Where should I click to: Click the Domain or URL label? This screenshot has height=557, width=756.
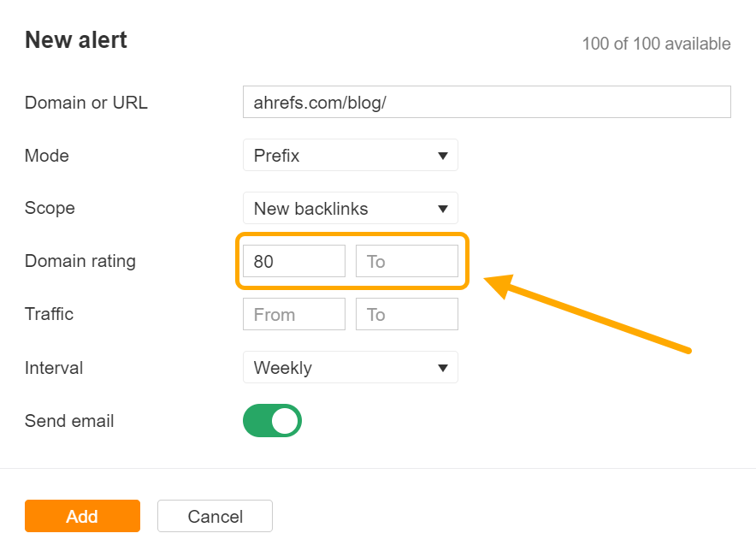[86, 103]
